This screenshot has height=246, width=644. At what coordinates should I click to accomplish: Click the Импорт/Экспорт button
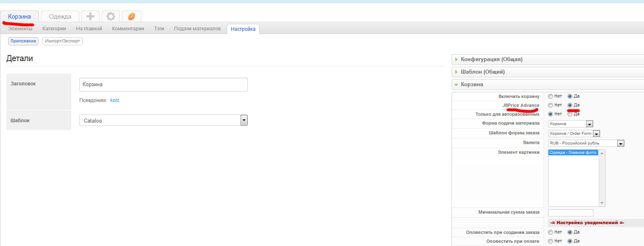(62, 41)
